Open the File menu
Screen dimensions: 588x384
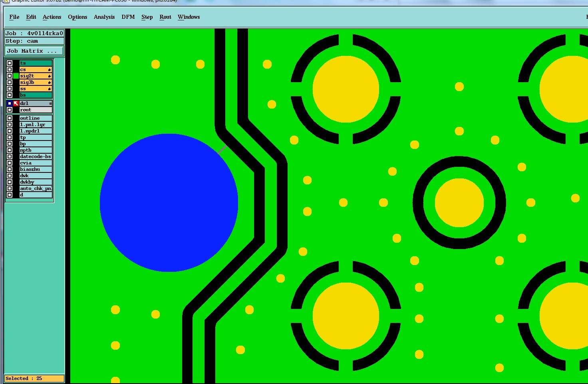14,17
